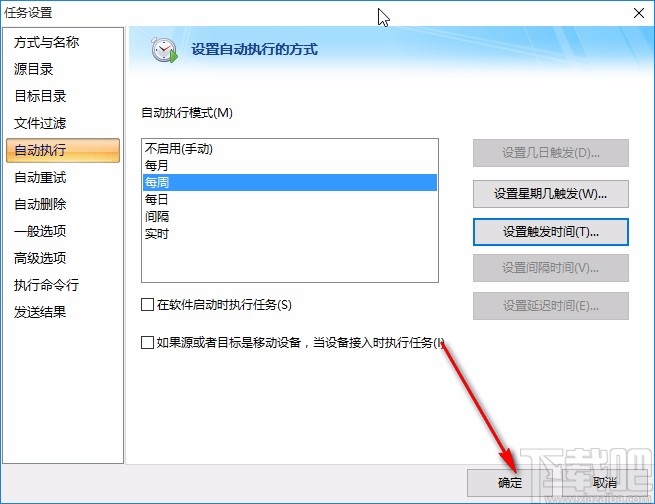
Task: Click the disabled 设置几日触发(D) button
Action: 551,153
